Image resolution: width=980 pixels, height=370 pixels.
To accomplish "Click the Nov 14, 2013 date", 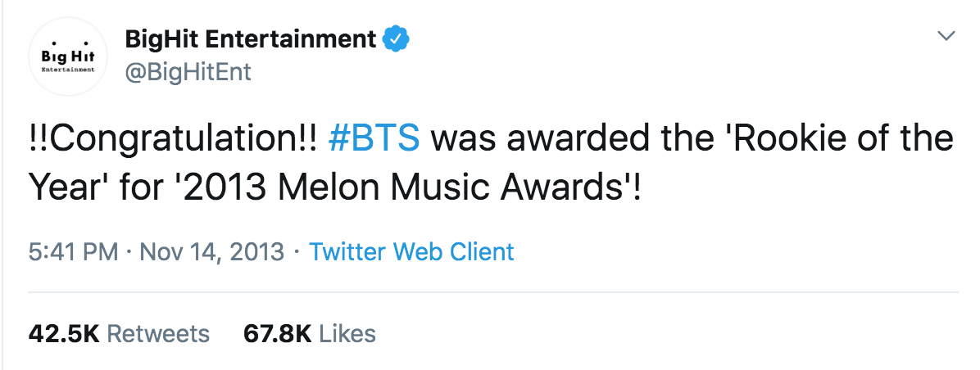I will point(212,253).
